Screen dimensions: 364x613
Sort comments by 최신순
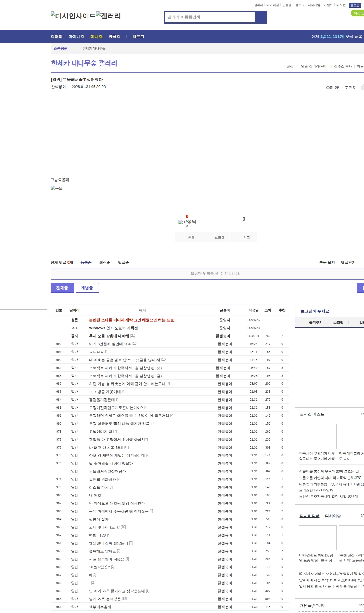[105, 262]
